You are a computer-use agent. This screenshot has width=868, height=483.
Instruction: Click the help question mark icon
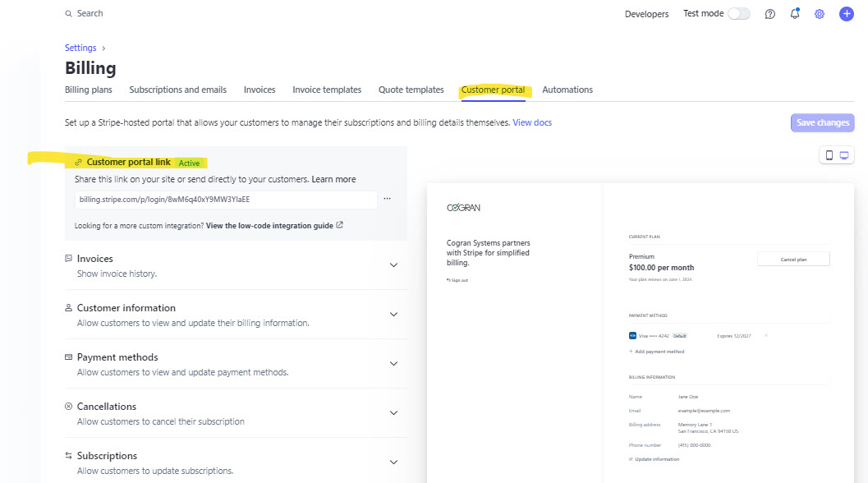coord(769,14)
